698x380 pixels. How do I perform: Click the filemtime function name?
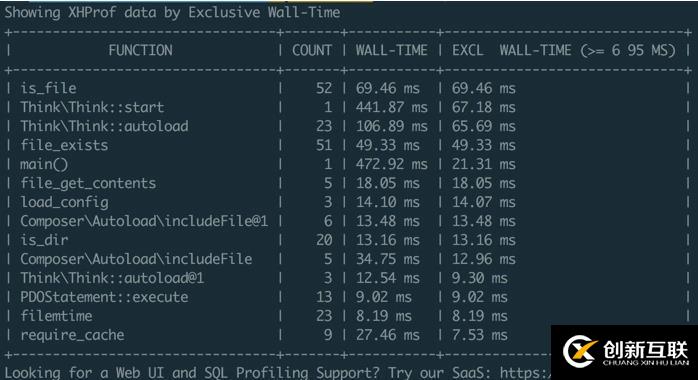(x=56, y=316)
